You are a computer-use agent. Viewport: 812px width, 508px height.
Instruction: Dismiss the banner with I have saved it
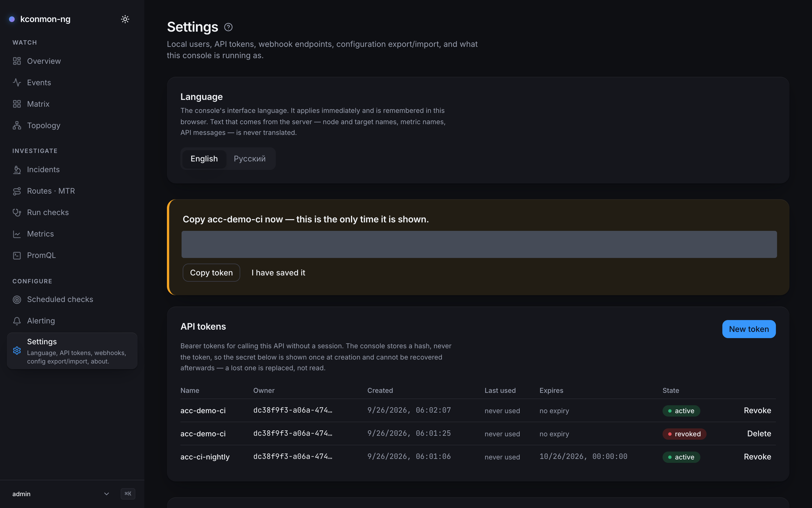click(278, 273)
